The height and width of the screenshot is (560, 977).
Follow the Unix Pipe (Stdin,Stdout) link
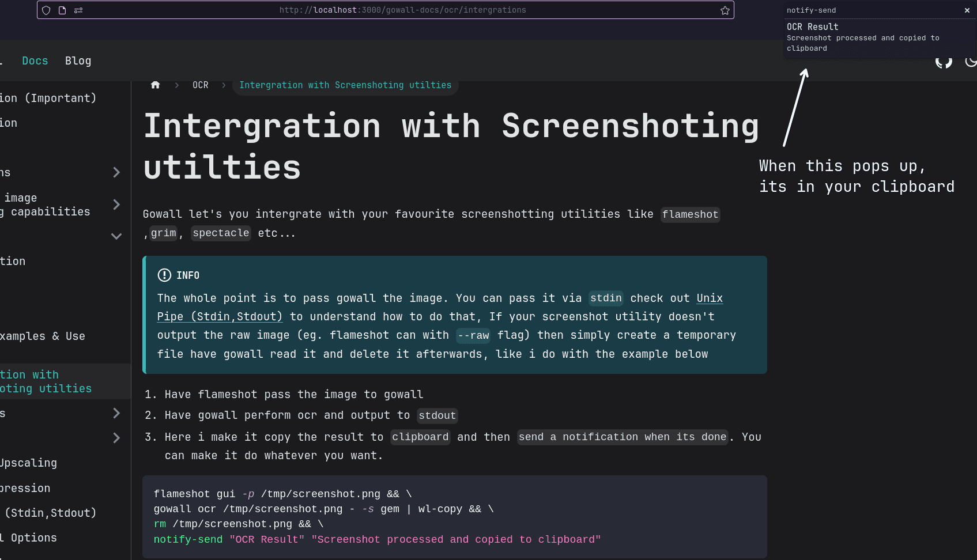coord(220,317)
